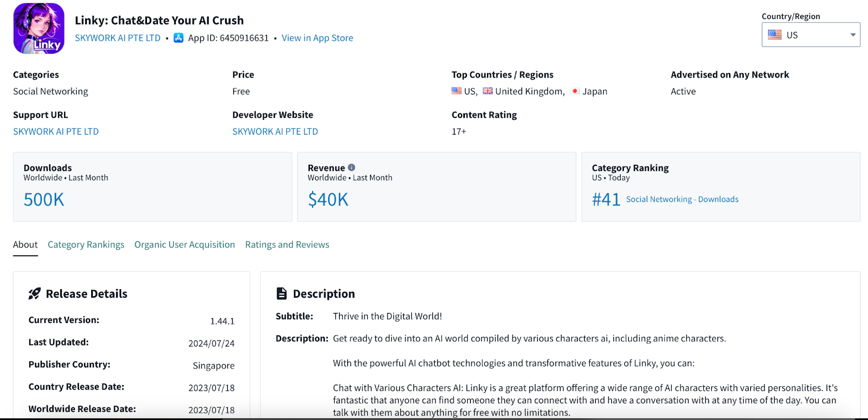Click the subtitle Thrive in the Digital World!
The image size is (868, 420).
click(387, 316)
